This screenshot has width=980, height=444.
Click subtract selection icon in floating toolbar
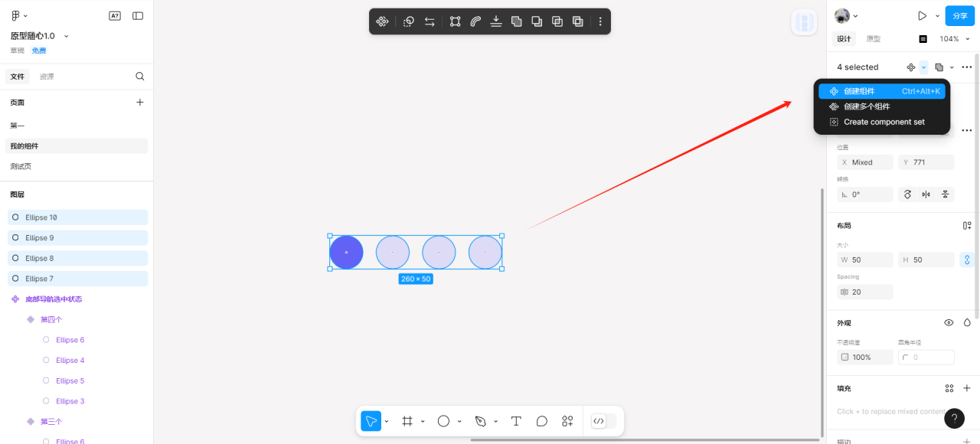(537, 21)
